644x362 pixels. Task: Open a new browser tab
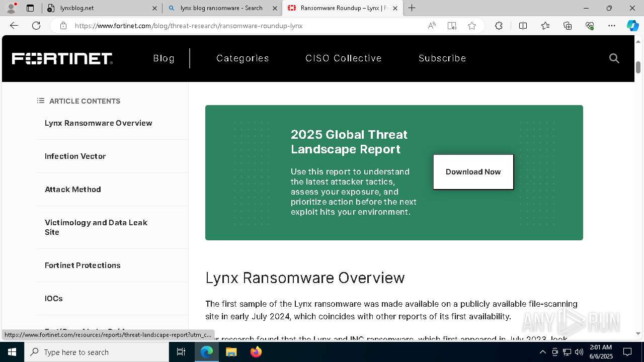coord(412,8)
